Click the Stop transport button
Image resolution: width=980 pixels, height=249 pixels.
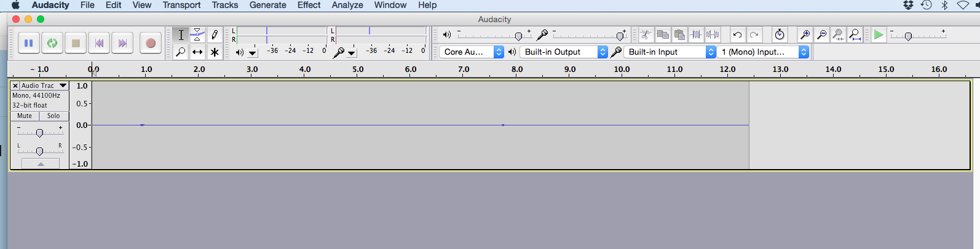76,43
